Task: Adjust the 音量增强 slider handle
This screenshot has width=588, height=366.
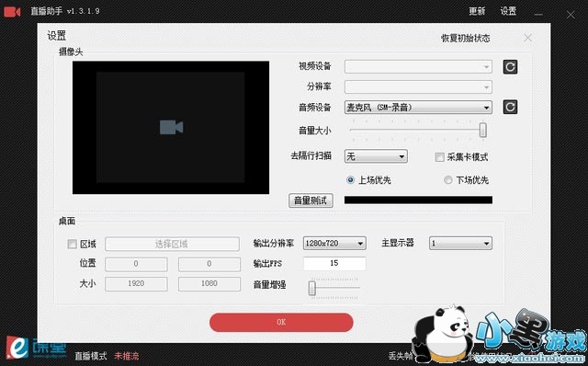Action: (312, 289)
